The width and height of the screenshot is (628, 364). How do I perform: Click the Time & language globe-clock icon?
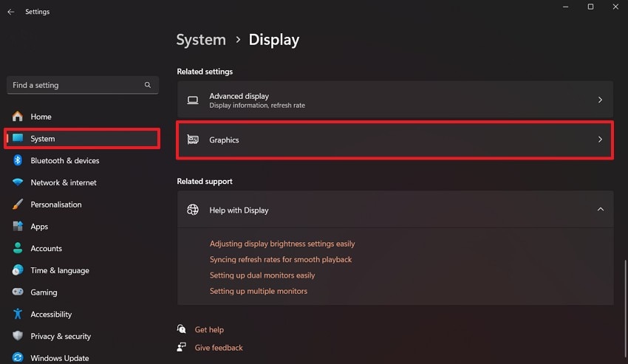18,270
